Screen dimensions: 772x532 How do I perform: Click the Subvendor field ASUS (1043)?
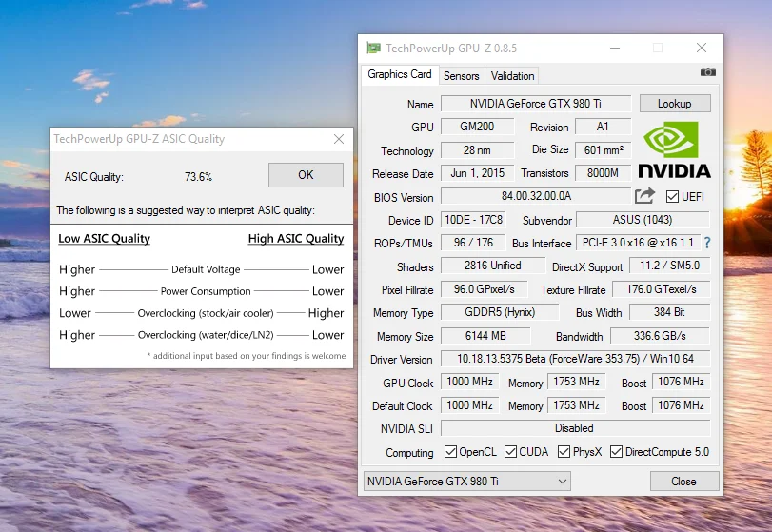[x=643, y=220]
